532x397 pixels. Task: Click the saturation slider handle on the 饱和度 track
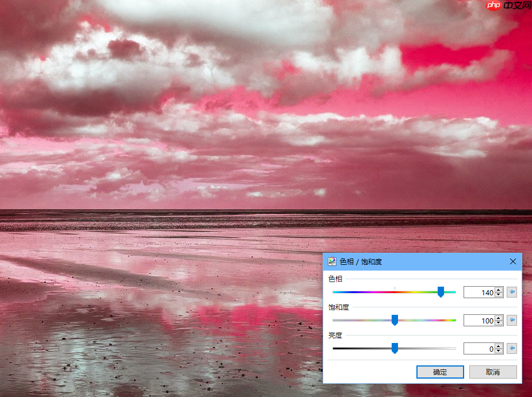[394, 320]
